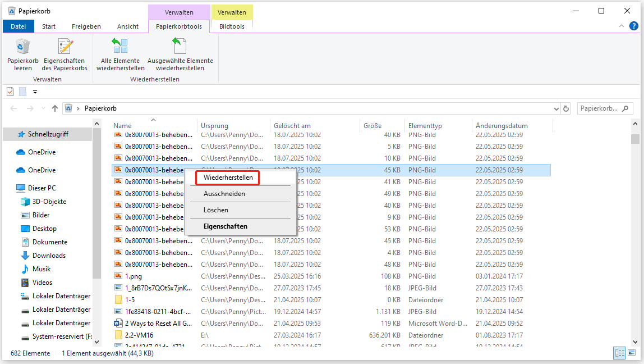Select the Papierkorbtools tab
The image size is (644, 364).
178,26
